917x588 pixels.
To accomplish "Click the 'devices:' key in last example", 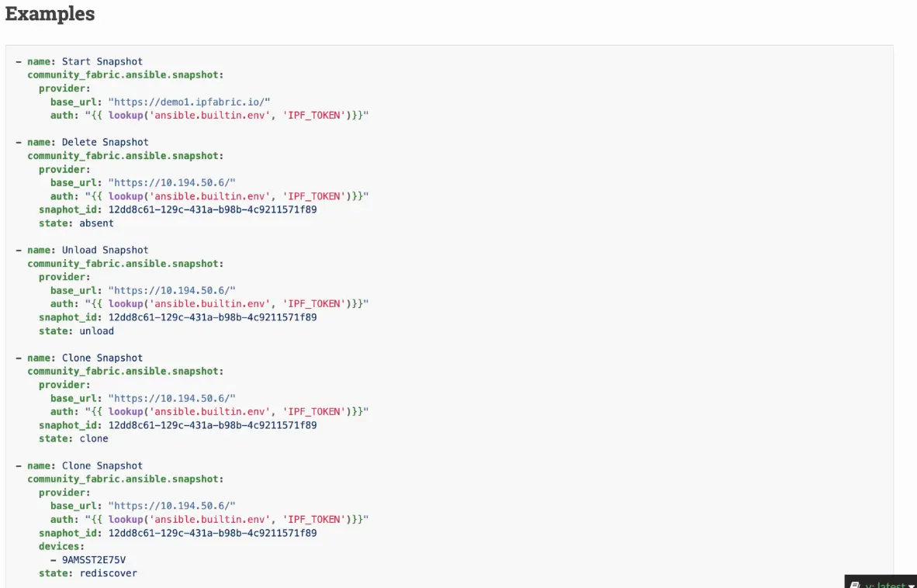I will click(x=61, y=547).
